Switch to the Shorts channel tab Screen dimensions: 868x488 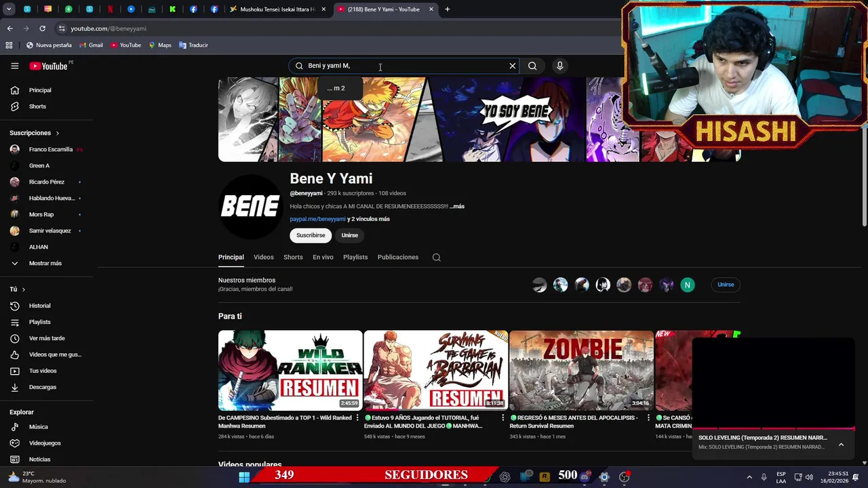click(293, 258)
